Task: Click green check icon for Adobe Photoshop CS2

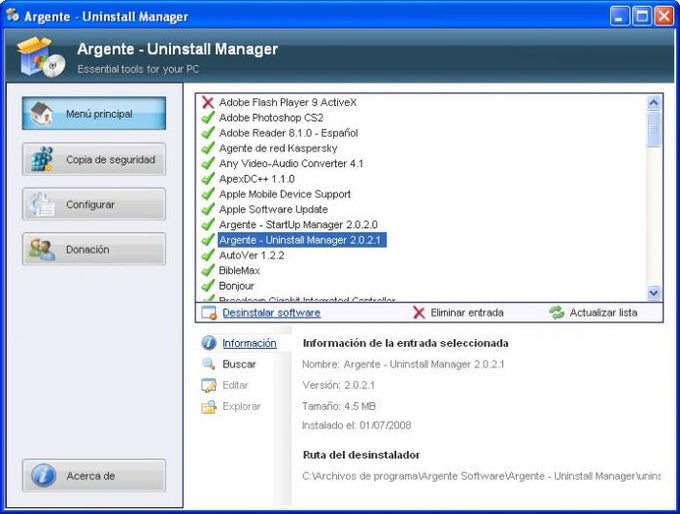Action: (208, 118)
